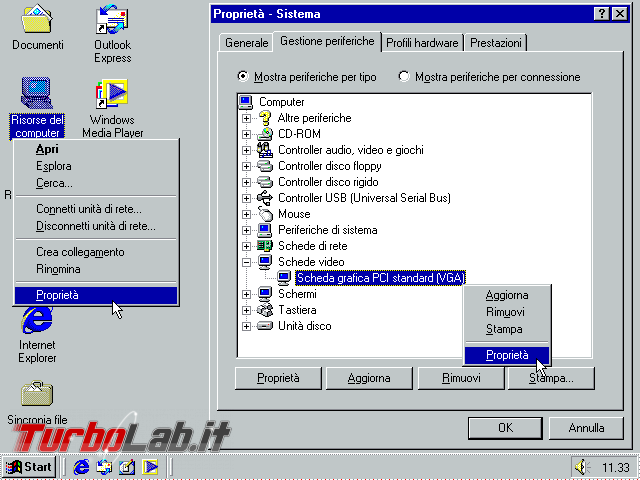Click the Show Desktop quick launch icon
The height and width of the screenshot is (480, 640).
127,467
